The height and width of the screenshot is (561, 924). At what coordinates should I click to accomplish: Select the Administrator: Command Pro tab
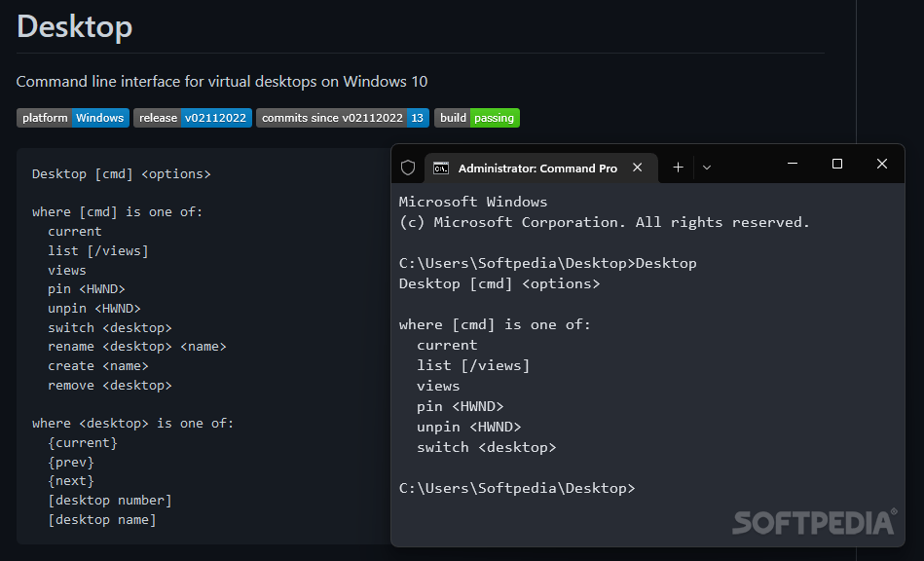pyautogui.click(x=540, y=168)
